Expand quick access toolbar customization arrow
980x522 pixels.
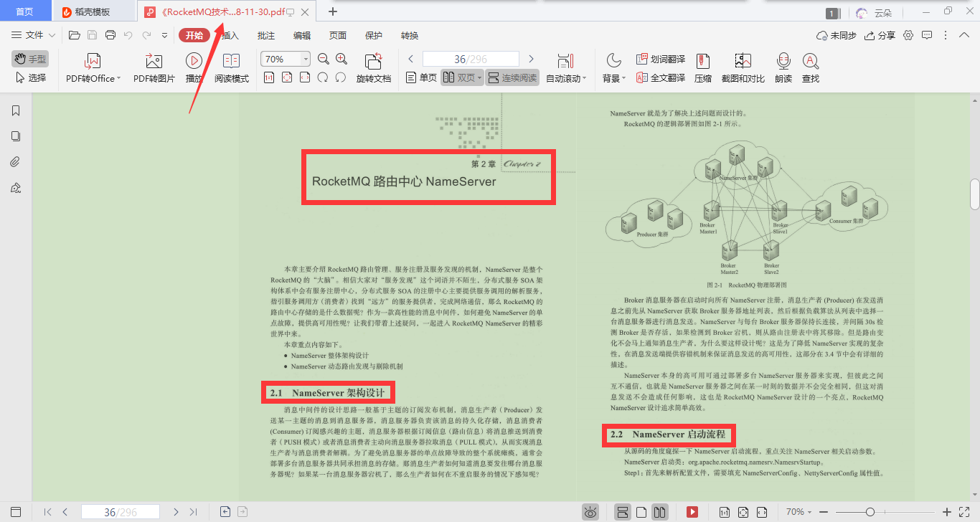click(164, 35)
